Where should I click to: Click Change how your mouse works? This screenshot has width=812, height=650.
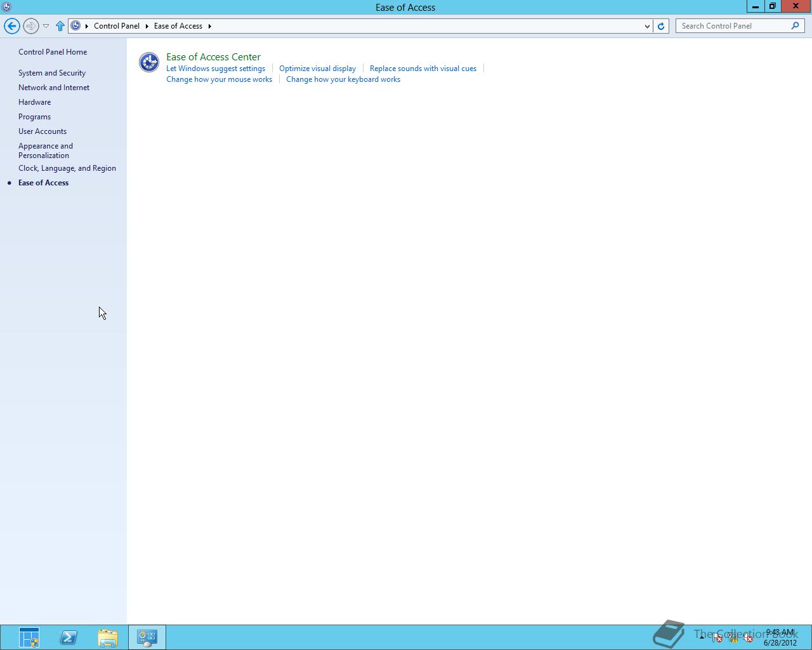(x=219, y=79)
